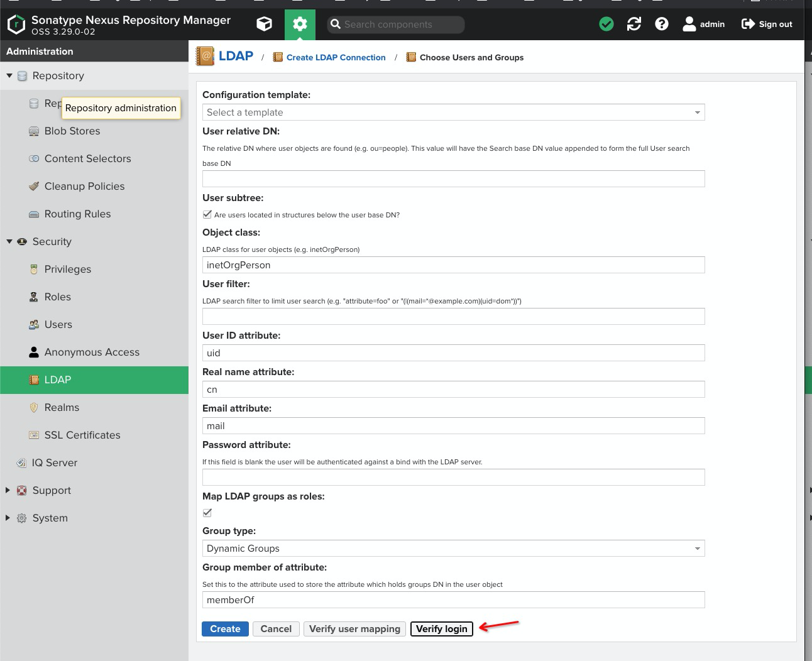The width and height of the screenshot is (812, 661).
Task: Click the Repository database icon in sidebar
Action: (x=22, y=75)
